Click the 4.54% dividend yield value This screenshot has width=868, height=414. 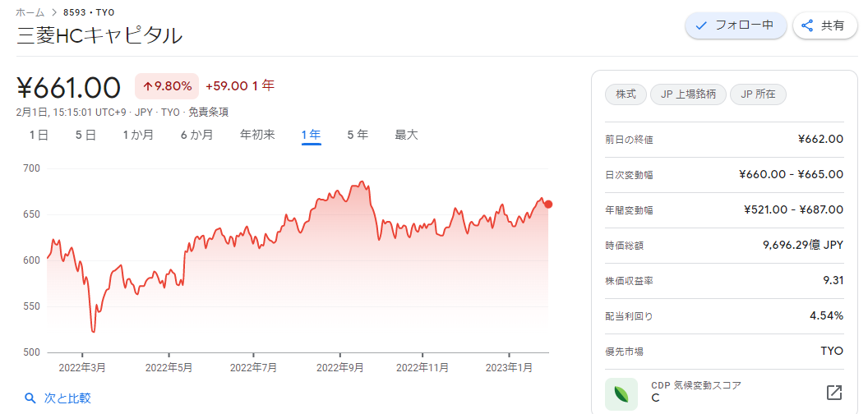[x=827, y=316]
